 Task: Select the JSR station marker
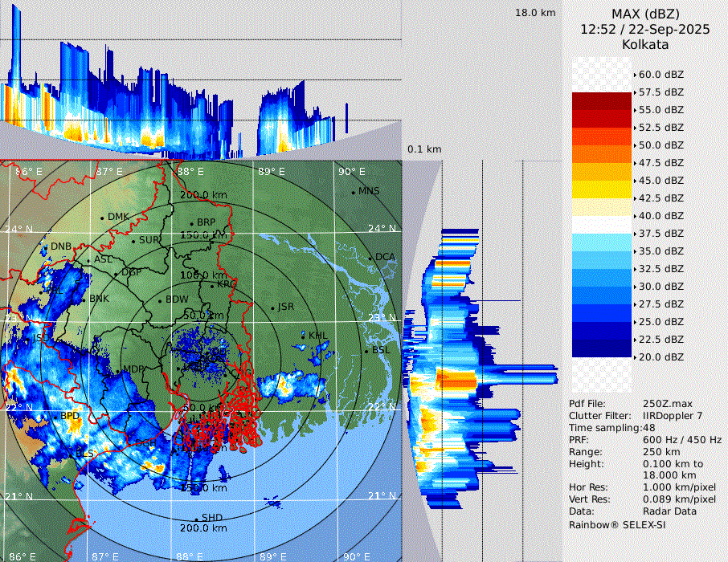pyautogui.click(x=271, y=307)
